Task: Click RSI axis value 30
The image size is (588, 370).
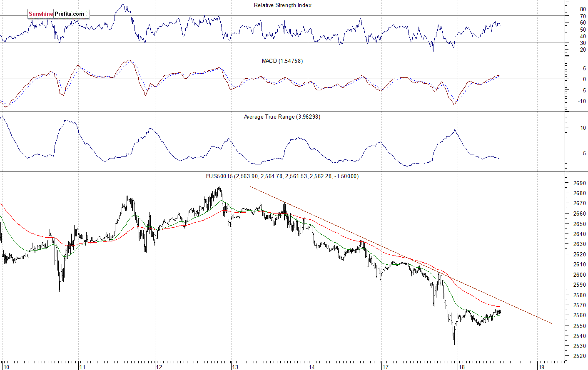Action: (583, 43)
